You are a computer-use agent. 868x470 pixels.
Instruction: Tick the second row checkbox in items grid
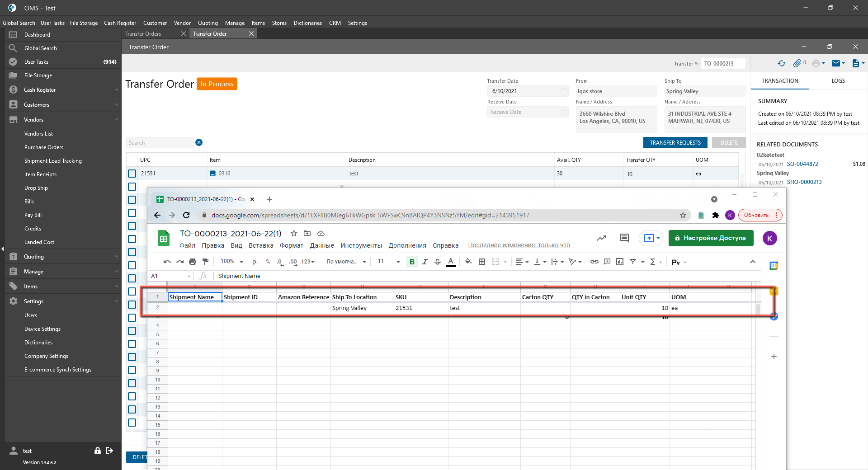[132, 187]
